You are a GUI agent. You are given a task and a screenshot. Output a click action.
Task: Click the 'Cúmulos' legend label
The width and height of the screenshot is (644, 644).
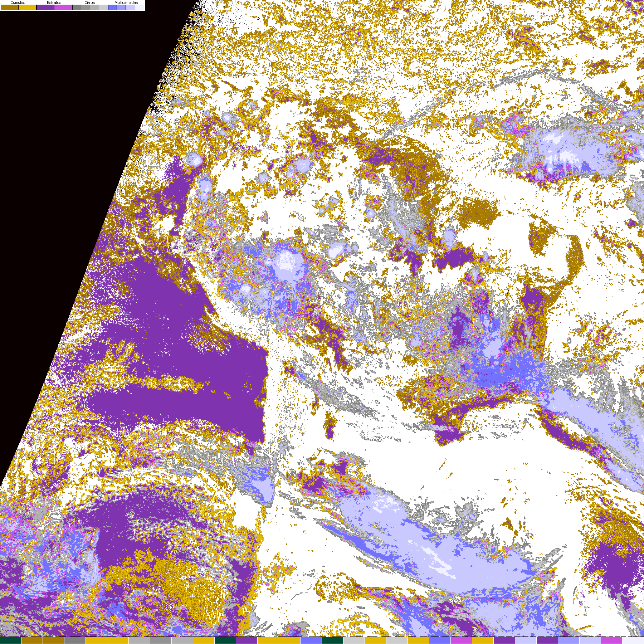(18, 3)
